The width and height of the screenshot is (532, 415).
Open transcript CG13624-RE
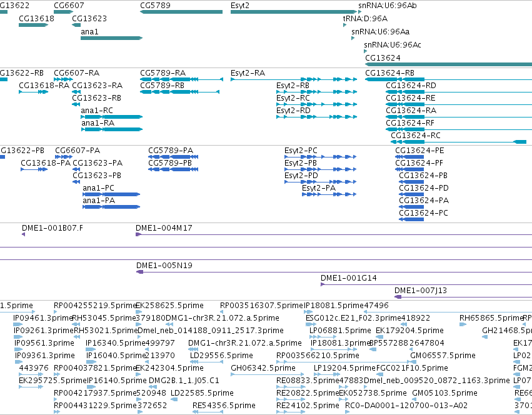(x=411, y=98)
